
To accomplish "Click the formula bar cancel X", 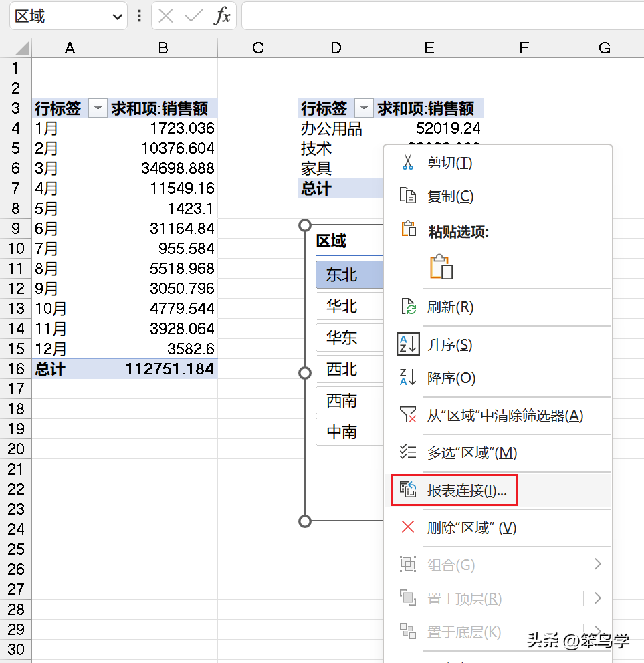I will (165, 16).
